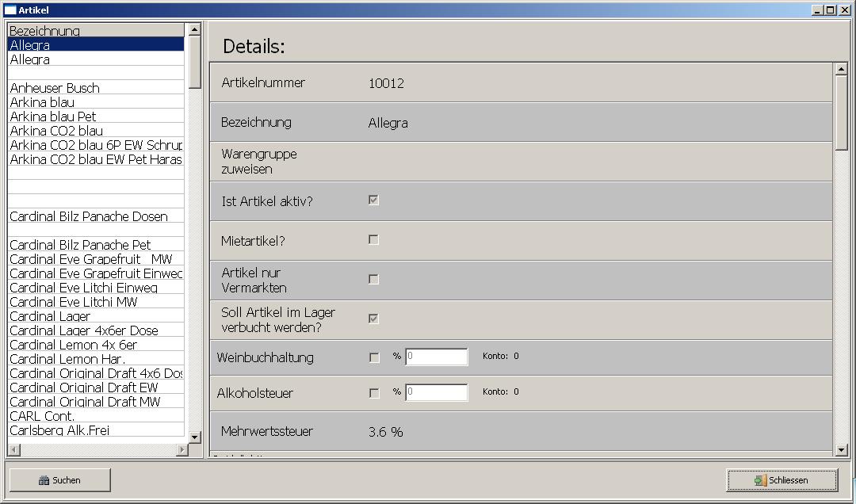856x504 pixels.
Task: Choose Cardinal Lager in the list
Action: click(50, 316)
